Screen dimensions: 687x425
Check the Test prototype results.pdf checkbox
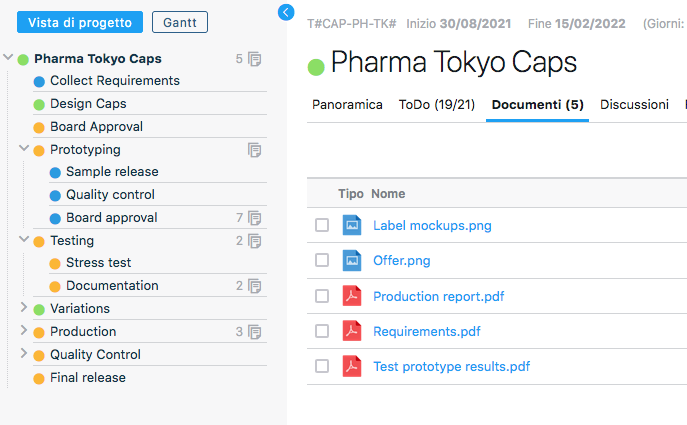[322, 366]
